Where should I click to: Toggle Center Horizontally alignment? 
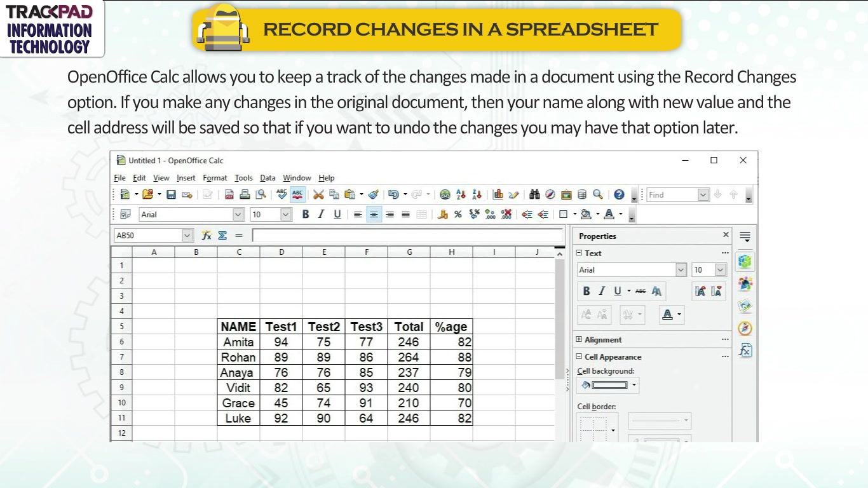pos(374,215)
